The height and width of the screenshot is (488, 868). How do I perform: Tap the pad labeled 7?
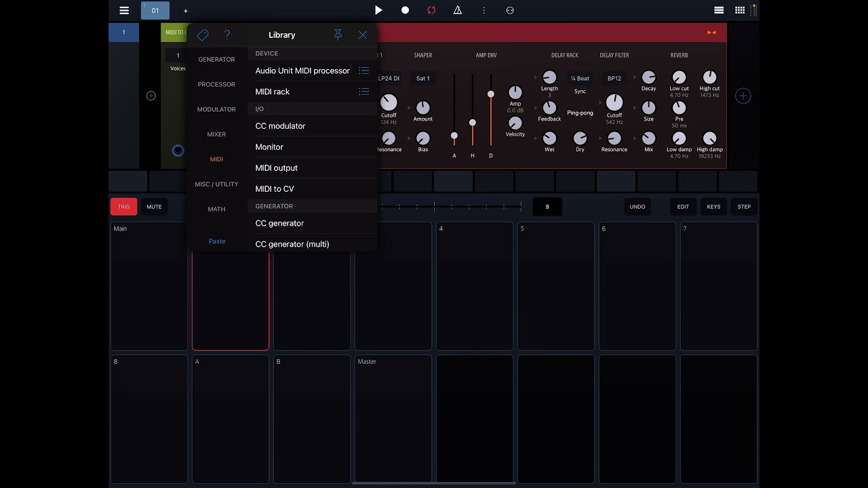(719, 286)
